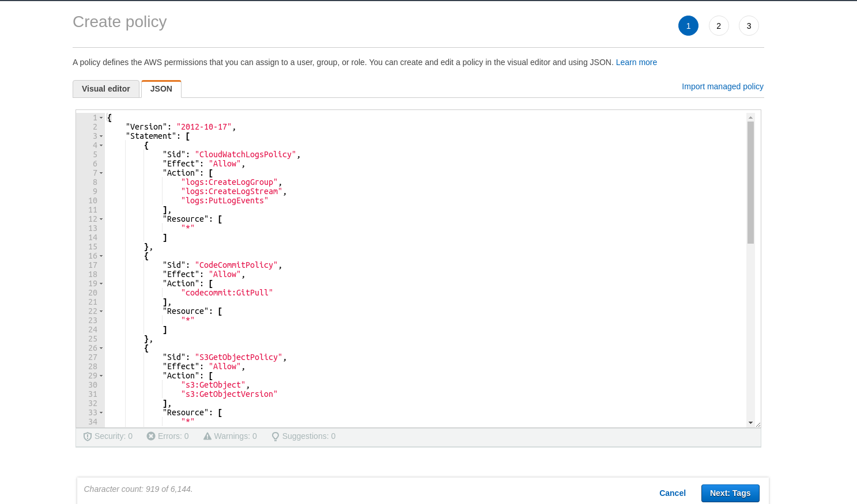The height and width of the screenshot is (504, 857).
Task: Click the Errors circle-x icon
Action: (151, 436)
